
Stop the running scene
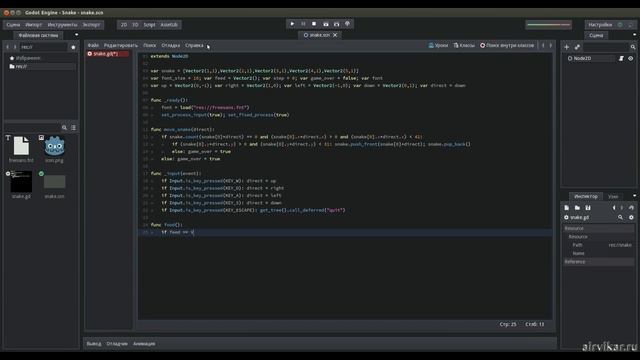point(314,24)
